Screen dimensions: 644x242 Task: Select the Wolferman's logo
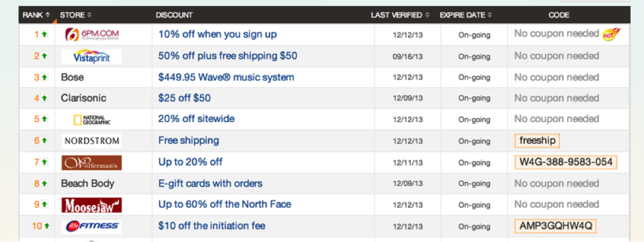coord(92,163)
